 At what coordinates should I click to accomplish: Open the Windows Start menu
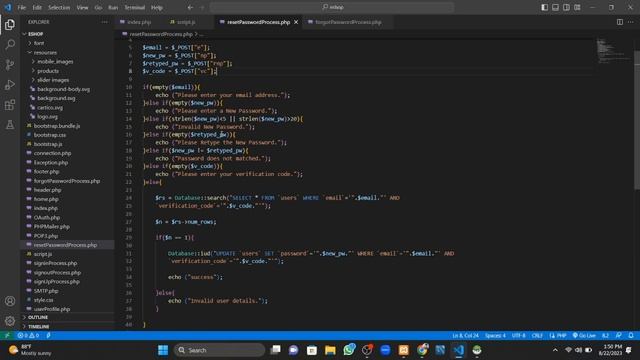(x=163, y=350)
